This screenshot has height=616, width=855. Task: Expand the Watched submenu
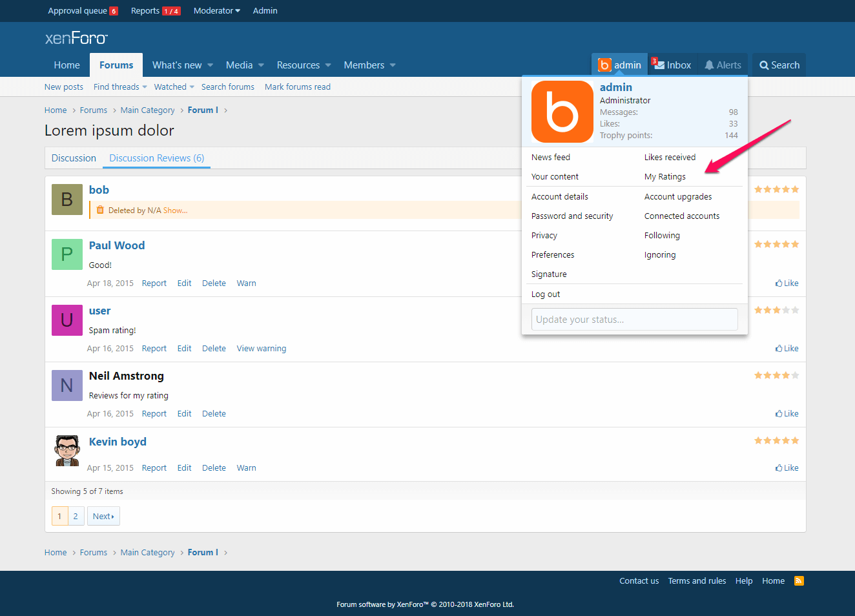pyautogui.click(x=174, y=87)
